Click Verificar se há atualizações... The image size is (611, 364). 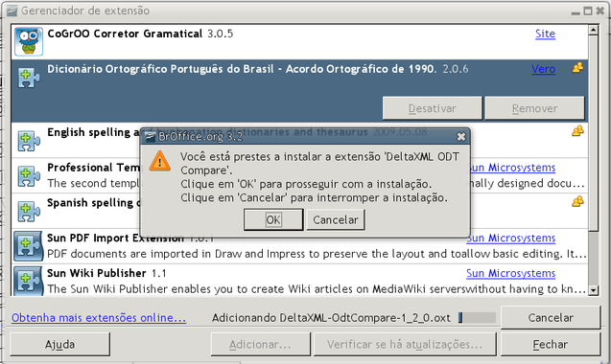pyautogui.click(x=405, y=344)
